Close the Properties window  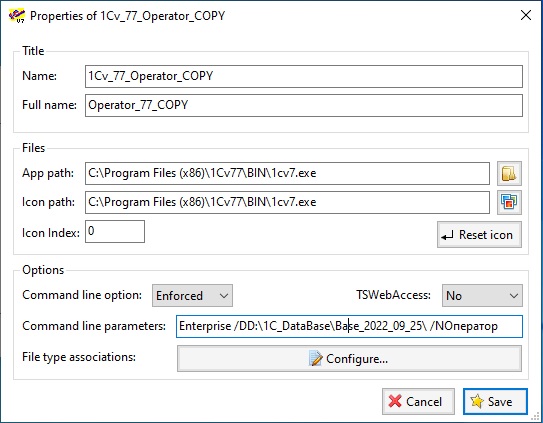click(526, 15)
